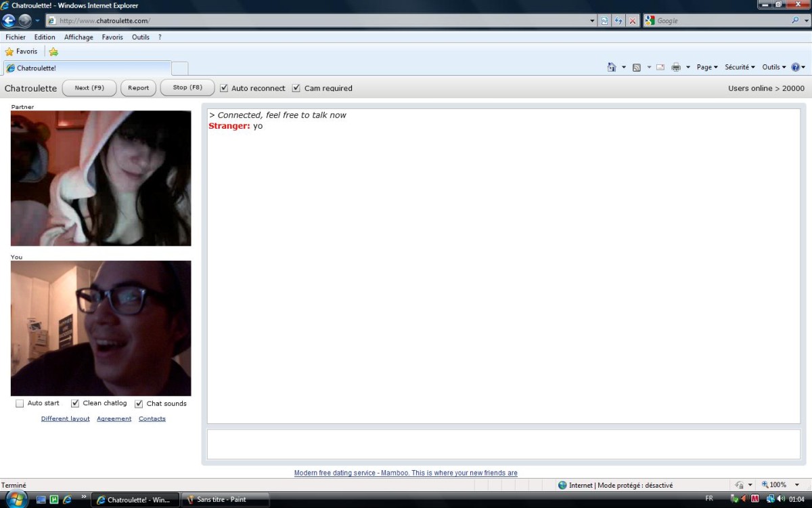
Task: Open the address bar history dropdown arrow
Action: click(593, 21)
